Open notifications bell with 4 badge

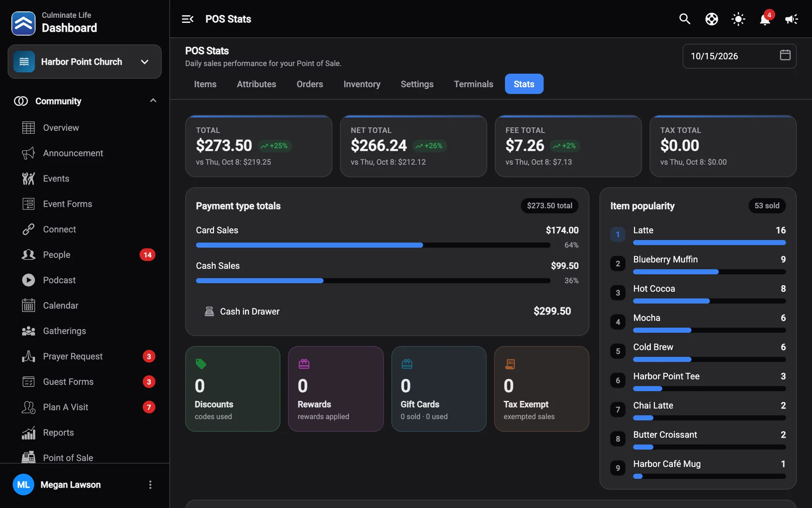click(x=765, y=19)
